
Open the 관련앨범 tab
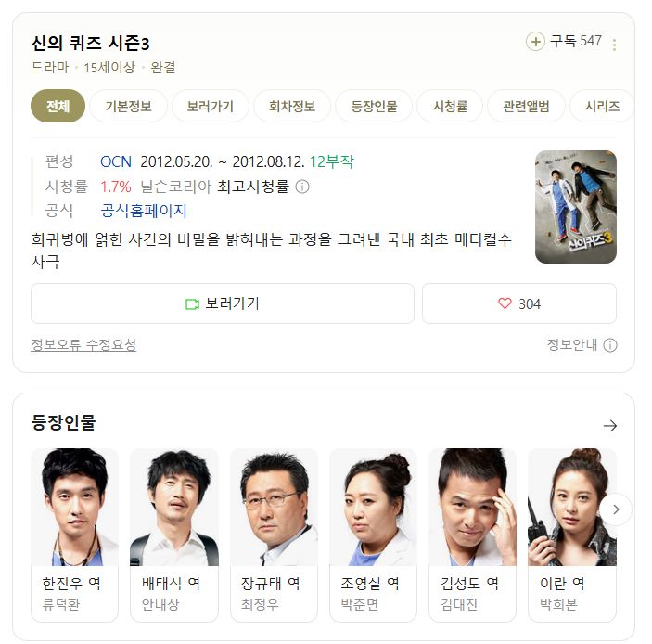click(x=526, y=106)
